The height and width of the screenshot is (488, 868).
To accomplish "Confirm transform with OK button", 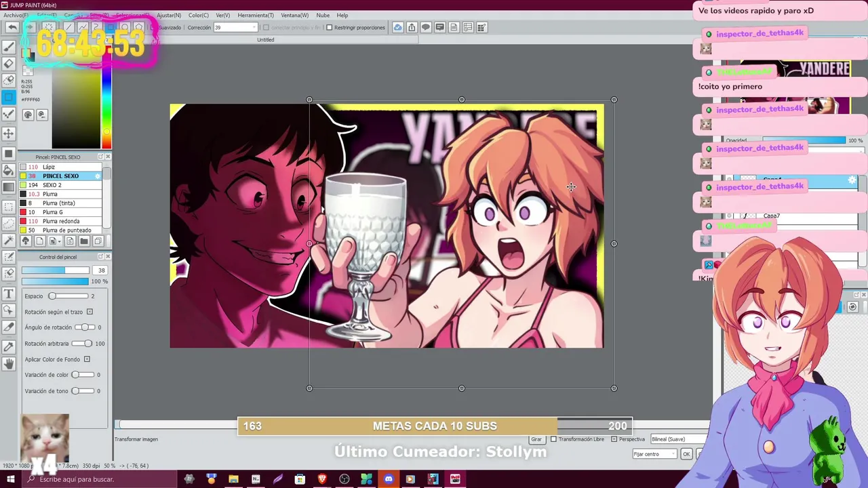I will [x=686, y=454].
